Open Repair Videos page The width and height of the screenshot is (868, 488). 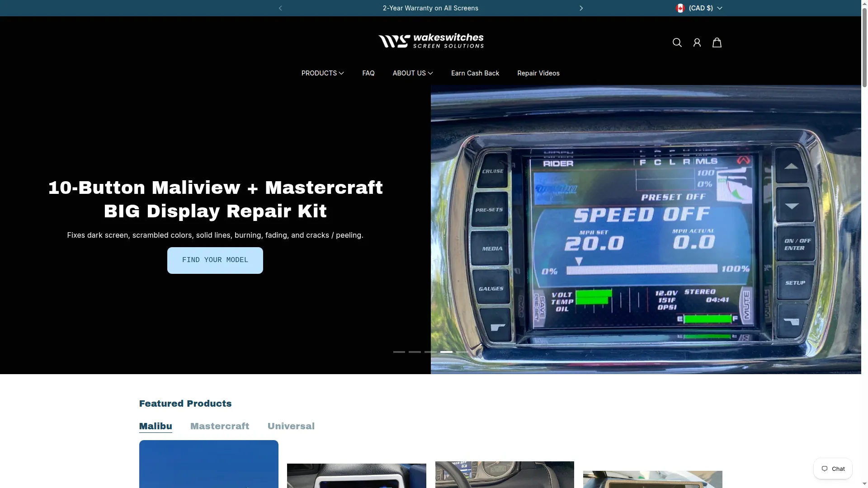[x=538, y=73]
